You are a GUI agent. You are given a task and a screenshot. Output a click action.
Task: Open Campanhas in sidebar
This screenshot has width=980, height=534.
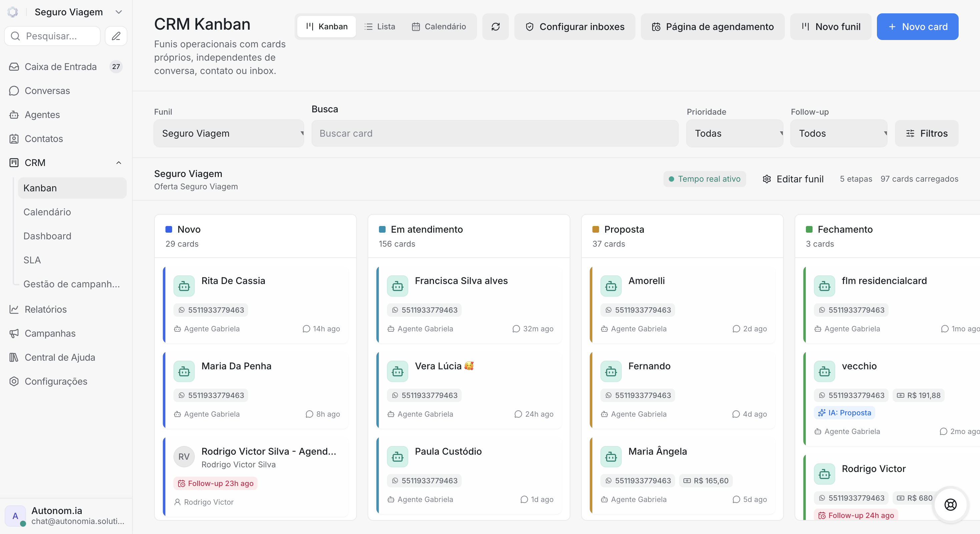pyautogui.click(x=66, y=333)
